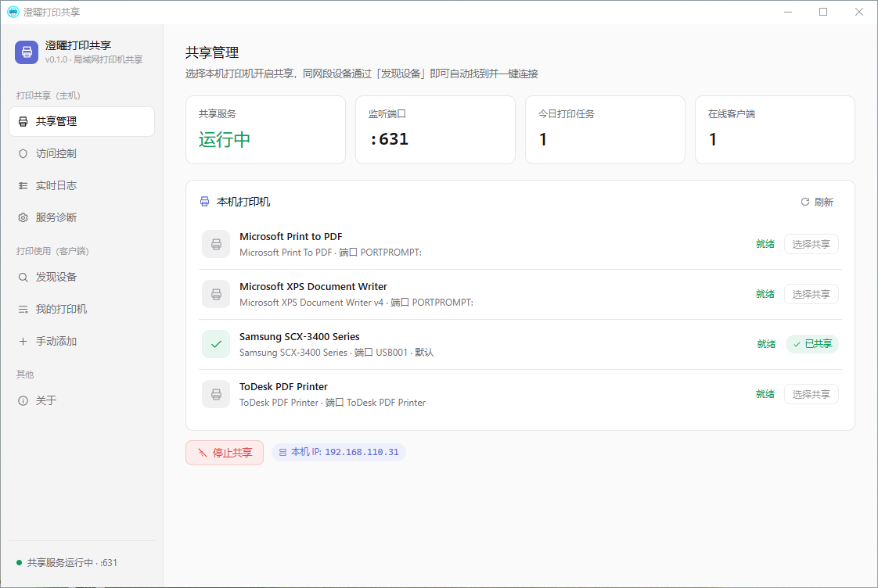Viewport: 878px width, 588px height.
Task: Click the Microsoft XPS Document Writer printer icon
Action: click(x=216, y=294)
